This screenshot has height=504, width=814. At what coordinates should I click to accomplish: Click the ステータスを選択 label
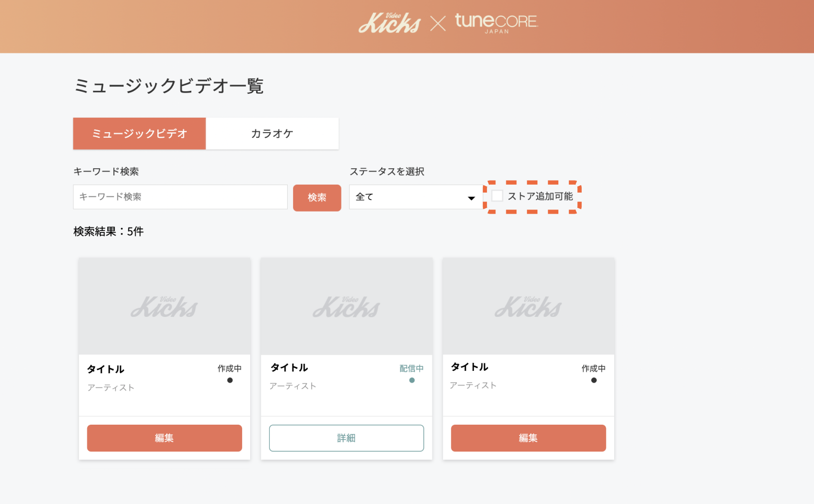point(387,172)
